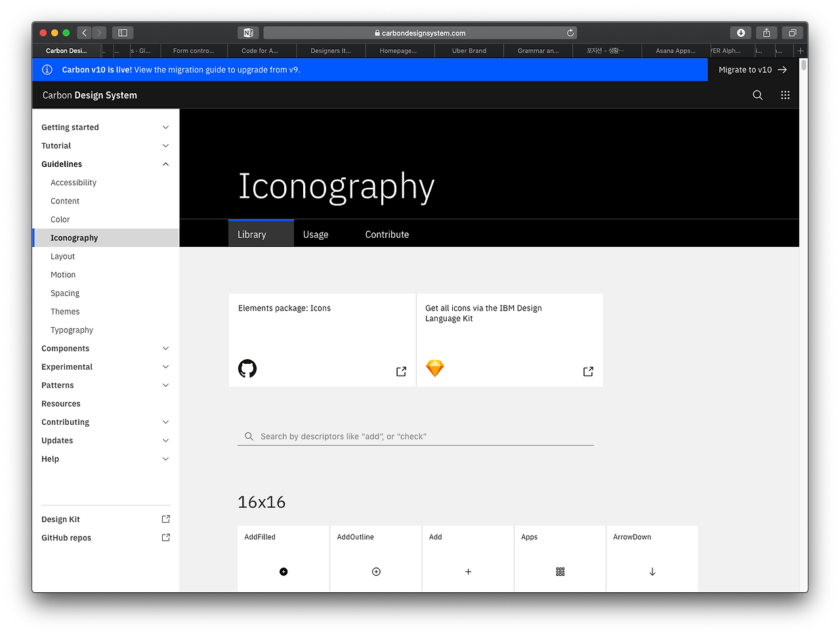The height and width of the screenshot is (635, 840).
Task: Open the Accessibility guideline link
Action: pos(73,183)
